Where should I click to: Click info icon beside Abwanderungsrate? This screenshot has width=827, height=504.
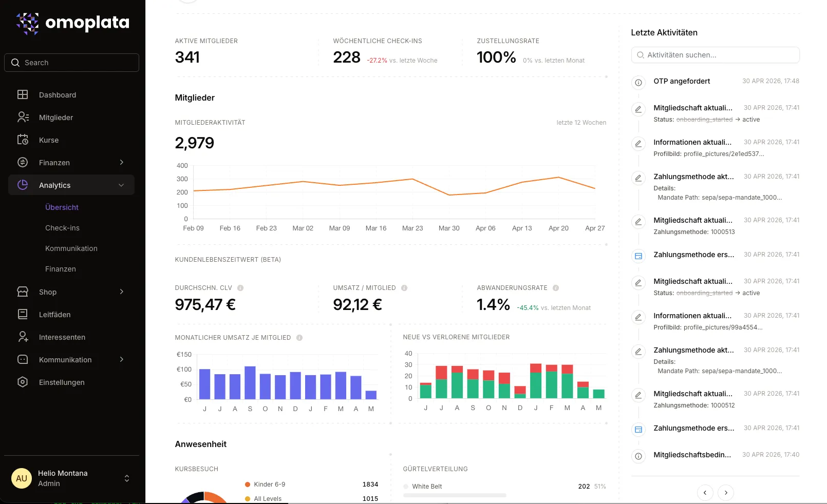(556, 288)
